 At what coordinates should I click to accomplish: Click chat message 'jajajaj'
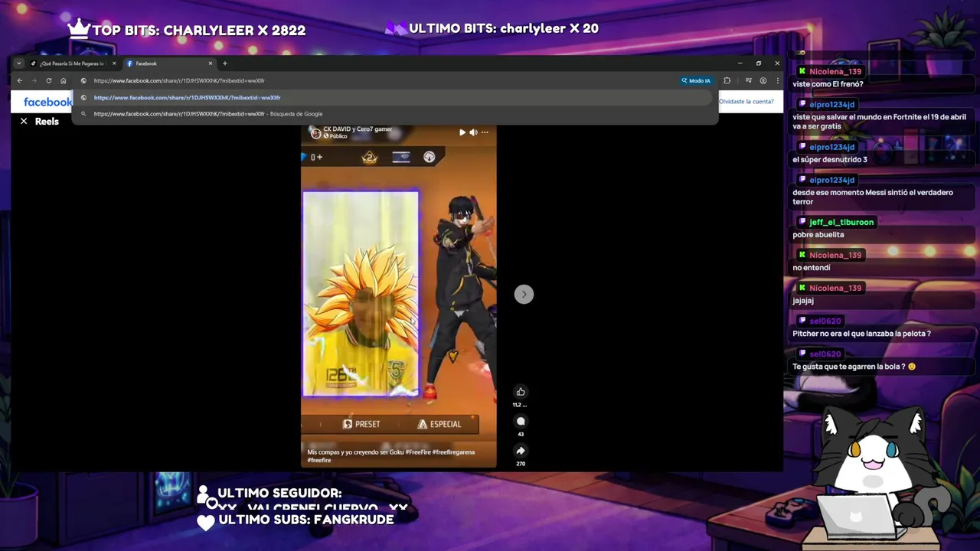click(x=803, y=301)
